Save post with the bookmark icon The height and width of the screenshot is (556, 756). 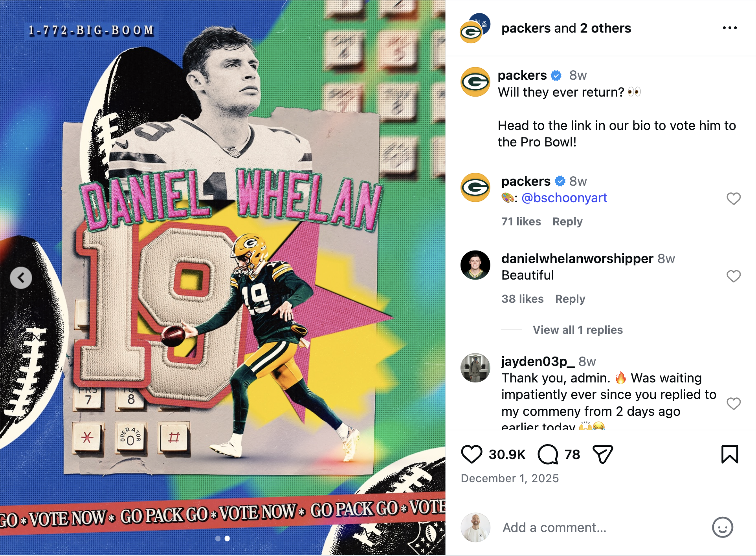pyautogui.click(x=730, y=454)
